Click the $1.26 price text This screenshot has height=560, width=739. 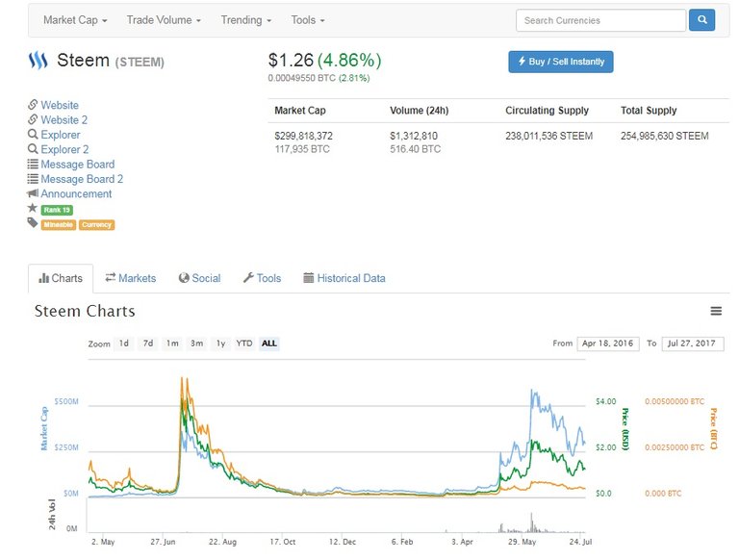tap(291, 61)
